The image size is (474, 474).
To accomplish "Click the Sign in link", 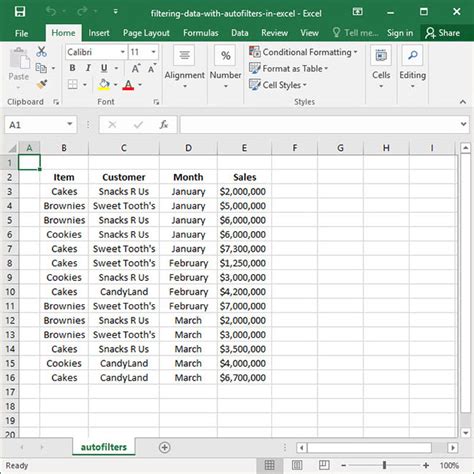I will pyautogui.click(x=400, y=33).
